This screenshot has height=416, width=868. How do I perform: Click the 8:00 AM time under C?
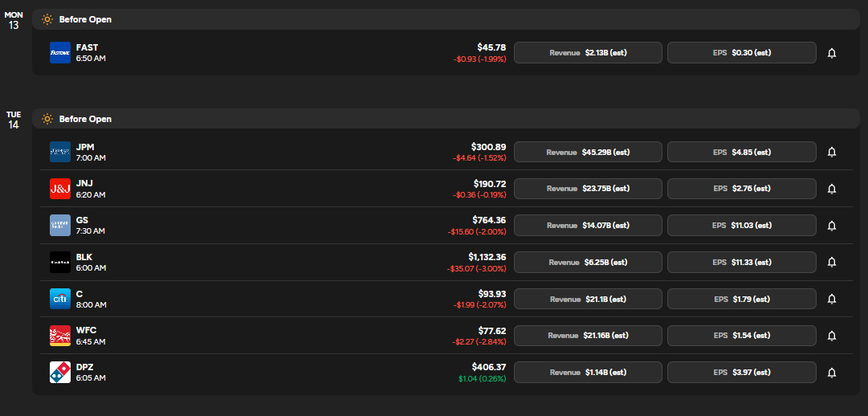pyautogui.click(x=91, y=305)
